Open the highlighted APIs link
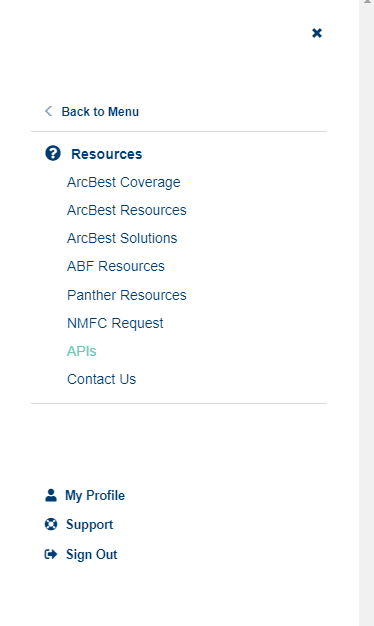 coord(82,351)
